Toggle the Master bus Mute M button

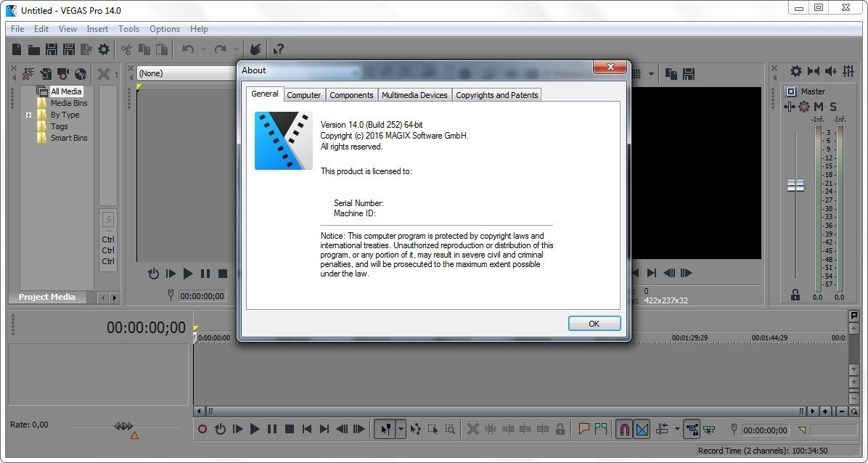818,107
